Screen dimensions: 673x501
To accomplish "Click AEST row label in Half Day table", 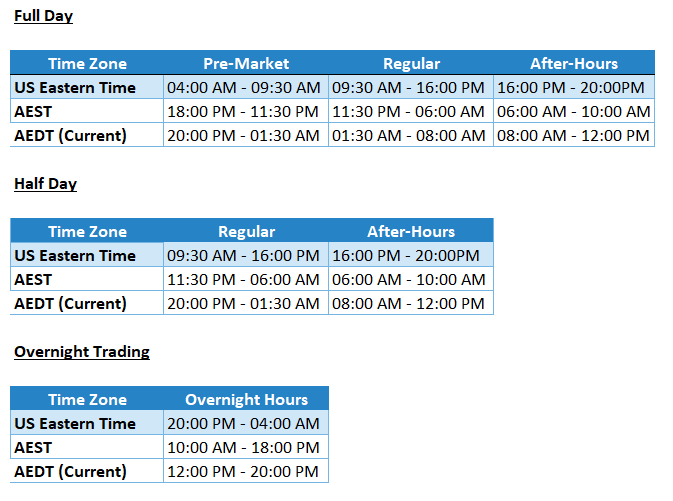I will point(33,279).
